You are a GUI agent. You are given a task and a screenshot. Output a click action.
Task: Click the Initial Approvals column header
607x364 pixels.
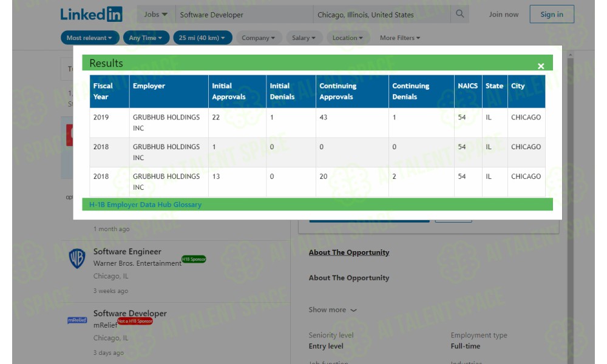237,91
